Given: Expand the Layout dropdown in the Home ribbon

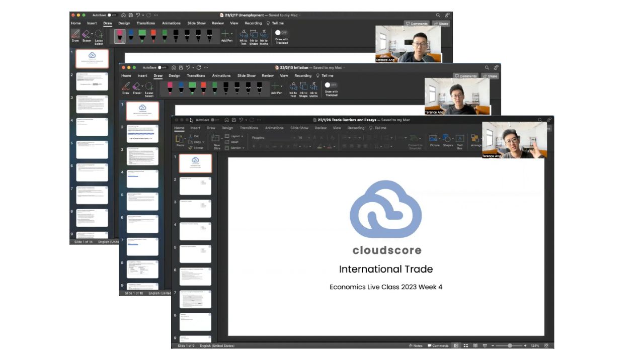Looking at the screenshot, I should tap(234, 136).
